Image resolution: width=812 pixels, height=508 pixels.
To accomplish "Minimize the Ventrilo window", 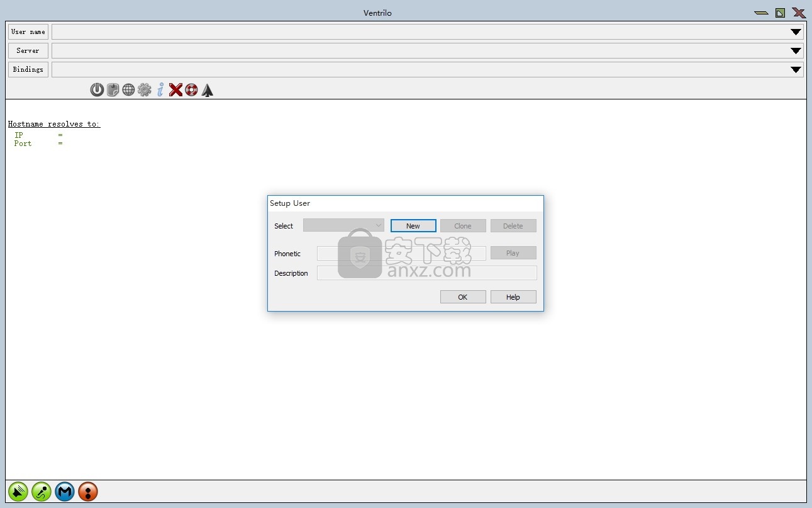I will click(761, 13).
